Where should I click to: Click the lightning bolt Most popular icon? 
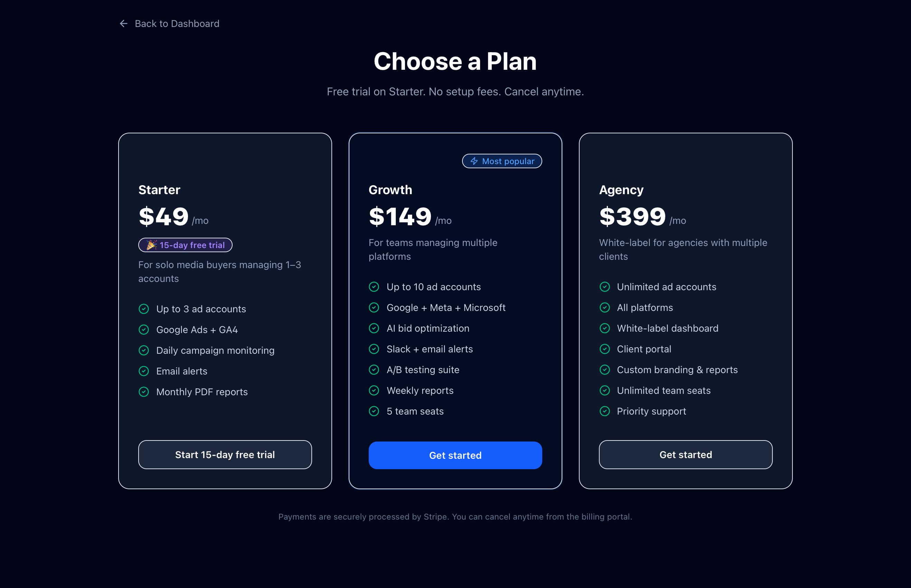pyautogui.click(x=474, y=161)
